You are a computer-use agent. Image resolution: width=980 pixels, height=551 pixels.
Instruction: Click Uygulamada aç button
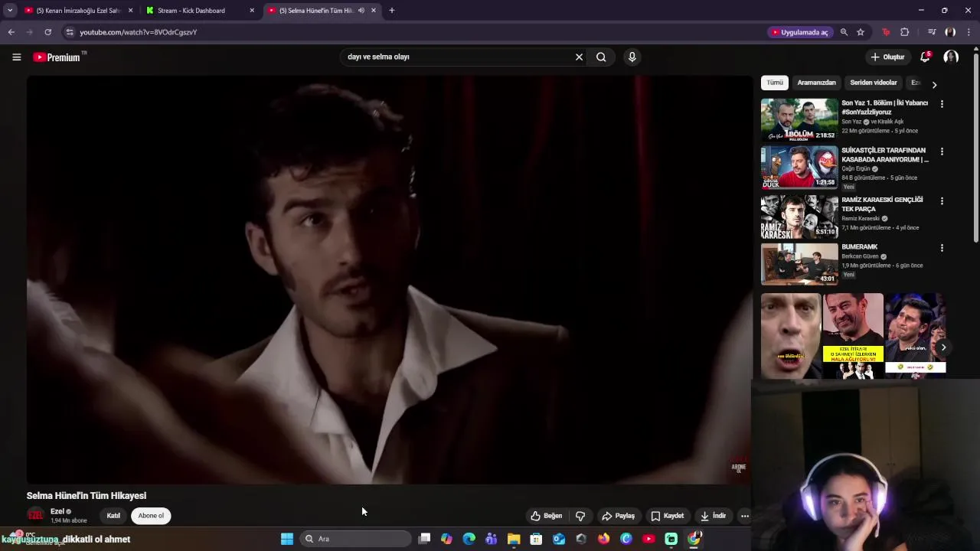[800, 32]
